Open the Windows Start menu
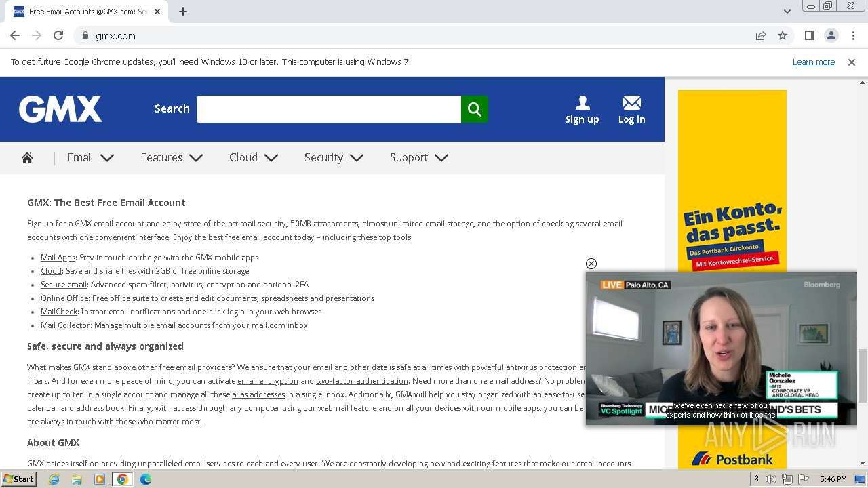Viewport: 868px width, 488px height. (x=19, y=479)
